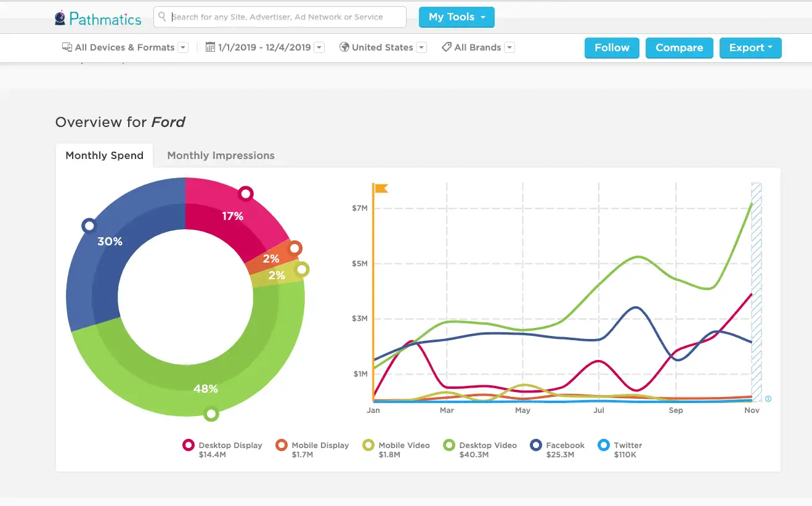Click the May x-axis label

coord(522,410)
